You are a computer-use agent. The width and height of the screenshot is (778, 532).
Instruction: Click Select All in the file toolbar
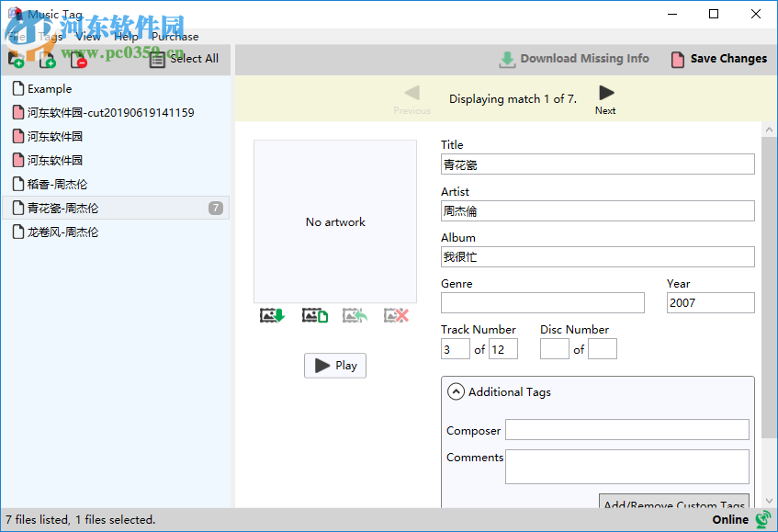[x=184, y=59]
